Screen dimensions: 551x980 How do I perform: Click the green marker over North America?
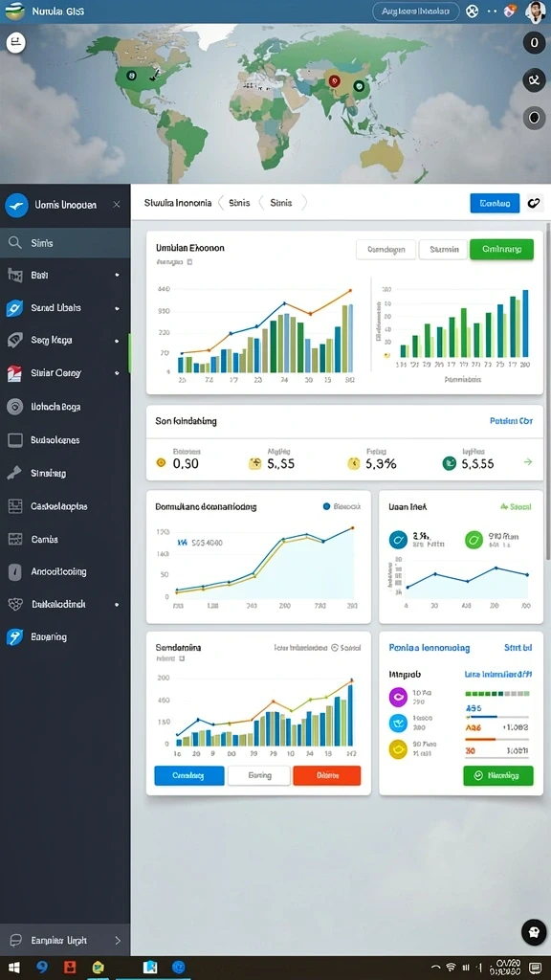pyautogui.click(x=131, y=75)
